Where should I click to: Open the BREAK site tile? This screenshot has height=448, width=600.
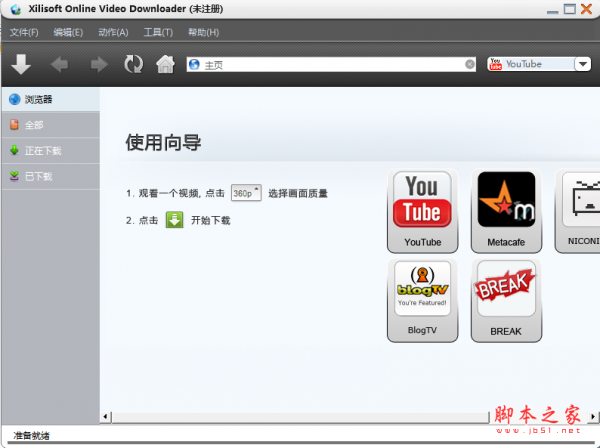pyautogui.click(x=506, y=300)
